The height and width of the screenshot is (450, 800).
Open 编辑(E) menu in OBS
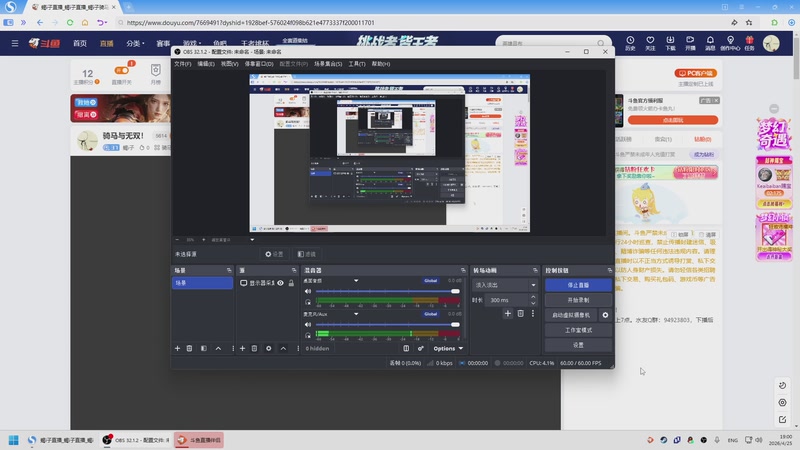(x=206, y=64)
